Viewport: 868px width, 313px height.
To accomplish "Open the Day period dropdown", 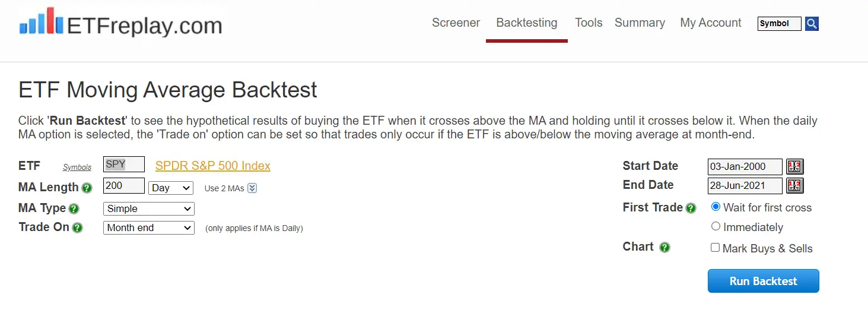I will (171, 188).
